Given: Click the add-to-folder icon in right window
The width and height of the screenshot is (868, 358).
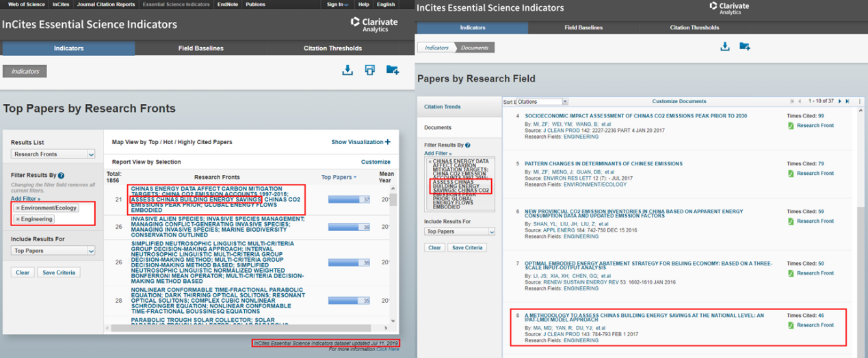Looking at the screenshot, I should click(745, 46).
